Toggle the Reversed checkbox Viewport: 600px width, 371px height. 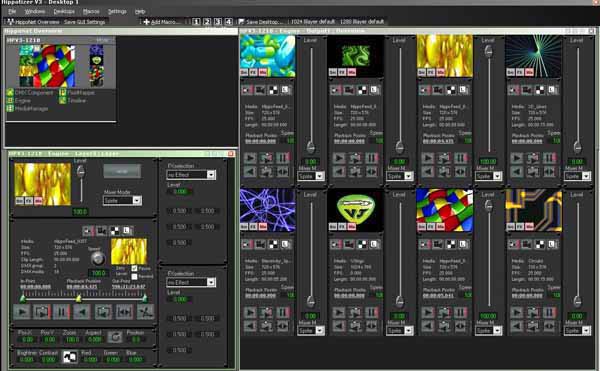point(134,276)
